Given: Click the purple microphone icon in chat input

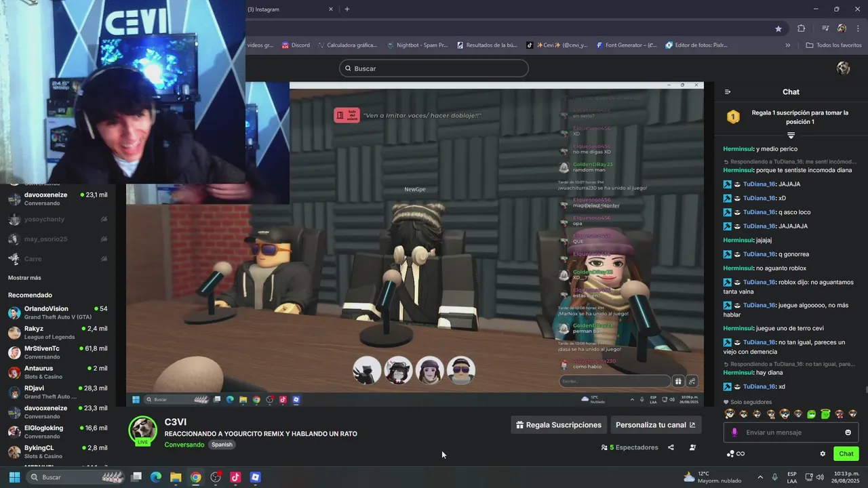Looking at the screenshot, I should (734, 432).
